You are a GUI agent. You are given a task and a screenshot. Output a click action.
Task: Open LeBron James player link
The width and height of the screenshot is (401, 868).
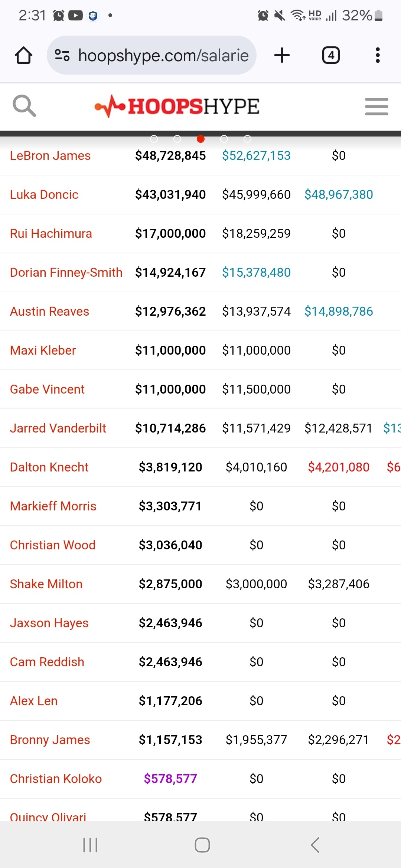coord(50,156)
